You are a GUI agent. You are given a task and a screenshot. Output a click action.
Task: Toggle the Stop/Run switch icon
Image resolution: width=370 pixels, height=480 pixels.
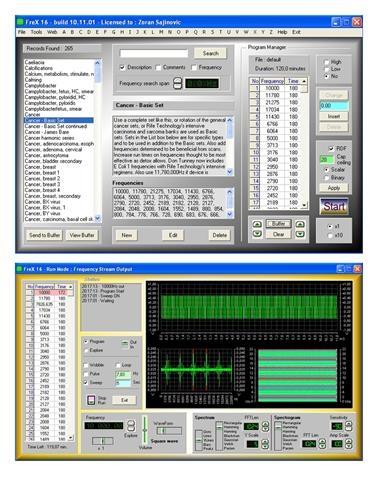[x=91, y=400]
